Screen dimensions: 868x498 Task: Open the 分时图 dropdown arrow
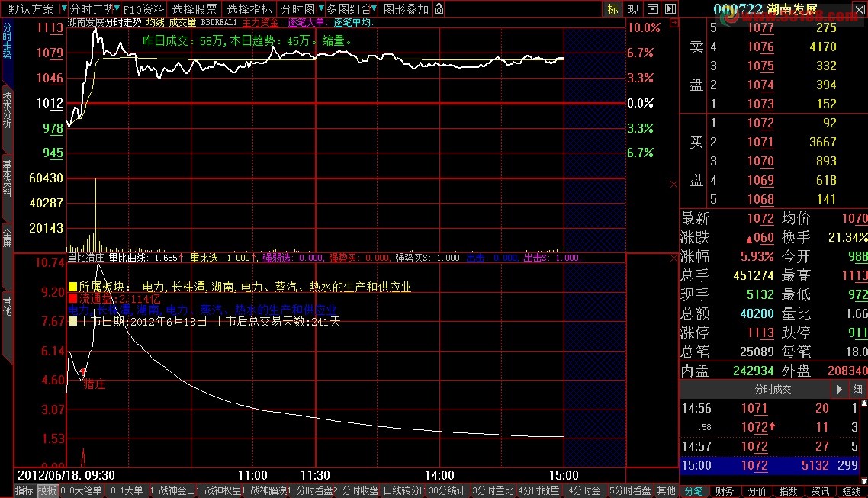click(x=320, y=9)
